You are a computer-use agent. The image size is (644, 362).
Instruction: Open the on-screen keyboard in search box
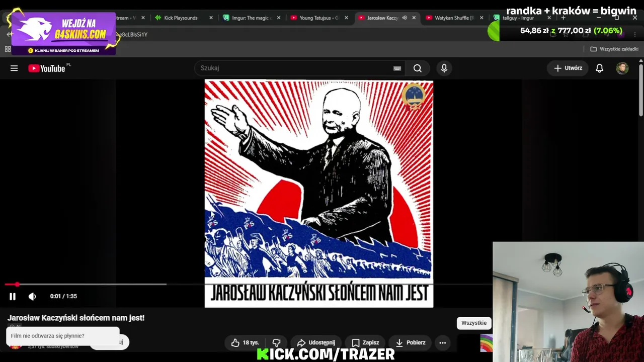click(x=397, y=68)
